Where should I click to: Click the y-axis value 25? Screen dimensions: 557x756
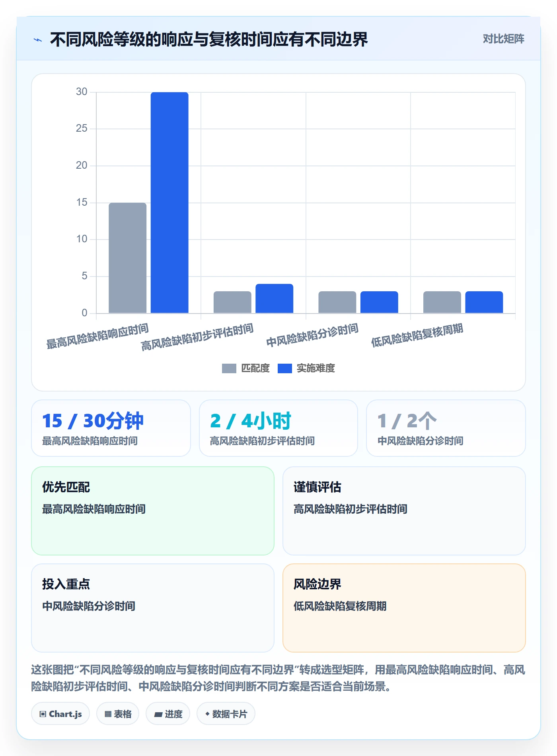pos(82,129)
